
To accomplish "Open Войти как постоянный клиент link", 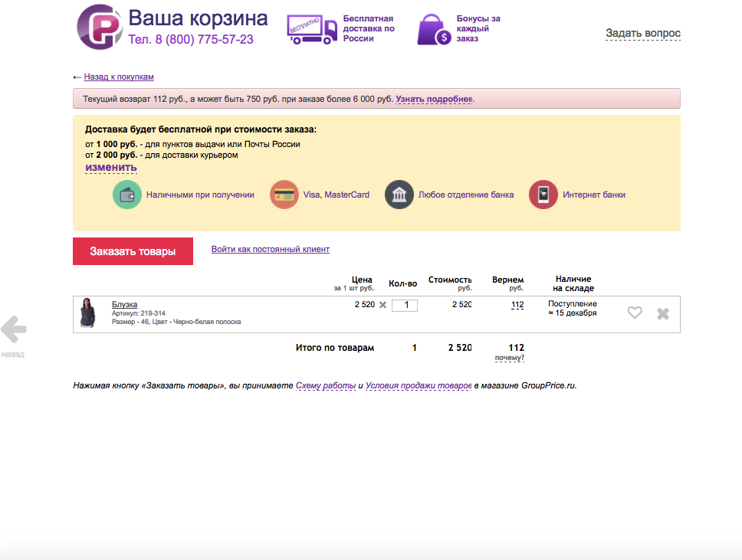I will tap(271, 249).
